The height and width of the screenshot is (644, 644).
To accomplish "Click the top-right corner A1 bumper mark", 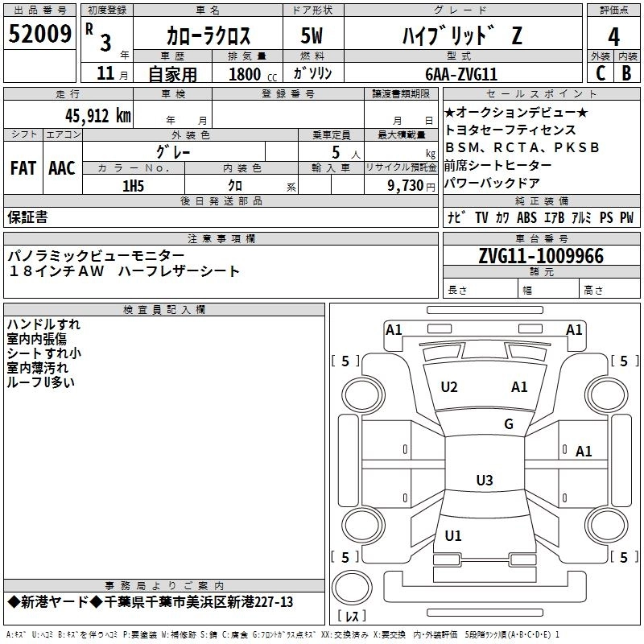I will coord(574,330).
